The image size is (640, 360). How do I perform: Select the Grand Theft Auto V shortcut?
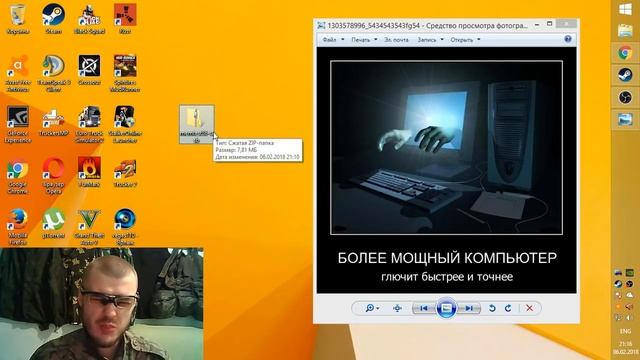(89, 227)
